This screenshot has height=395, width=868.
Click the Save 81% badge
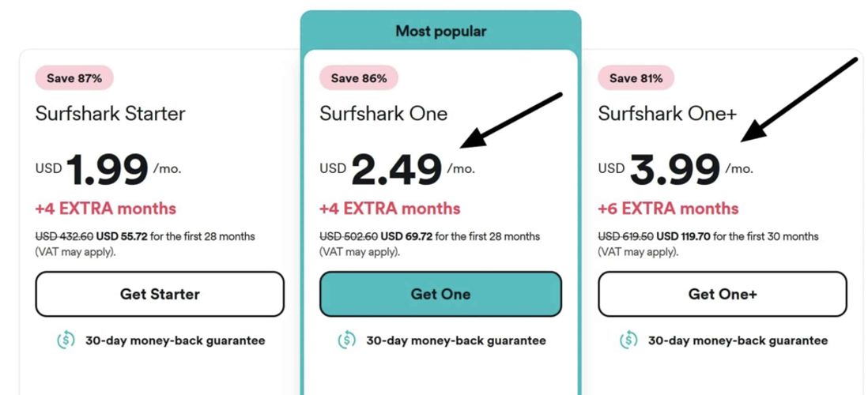point(636,78)
